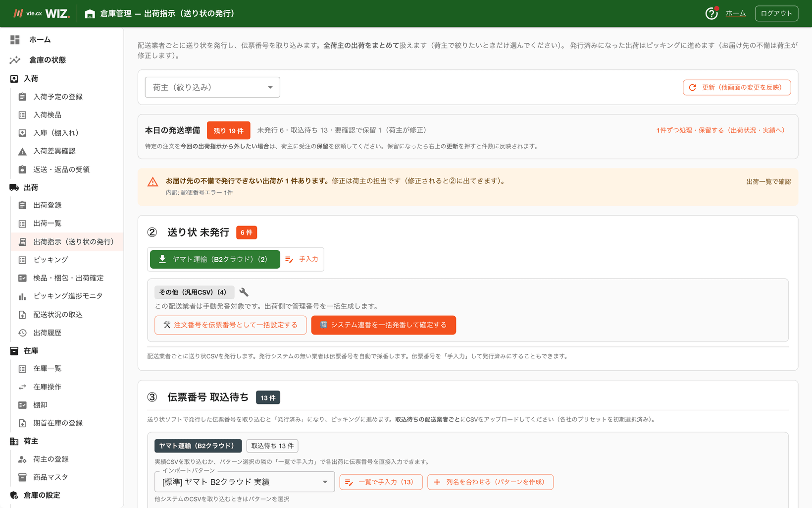This screenshot has width=812, height=508.
Task: Click the ホーム link in the top bar
Action: coord(735,13)
